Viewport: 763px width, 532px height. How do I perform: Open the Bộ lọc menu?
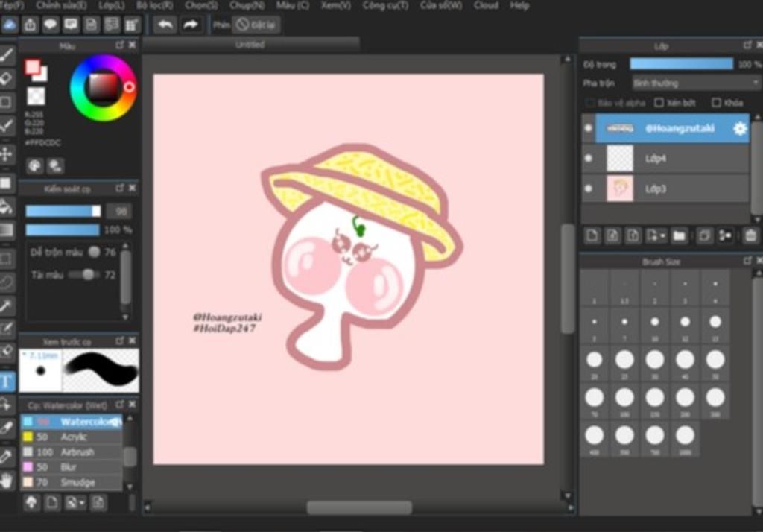click(x=155, y=5)
